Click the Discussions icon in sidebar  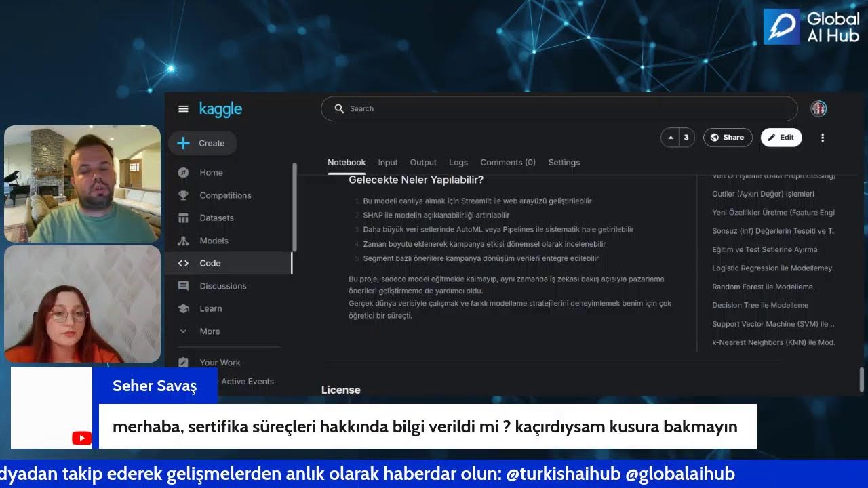(x=183, y=286)
